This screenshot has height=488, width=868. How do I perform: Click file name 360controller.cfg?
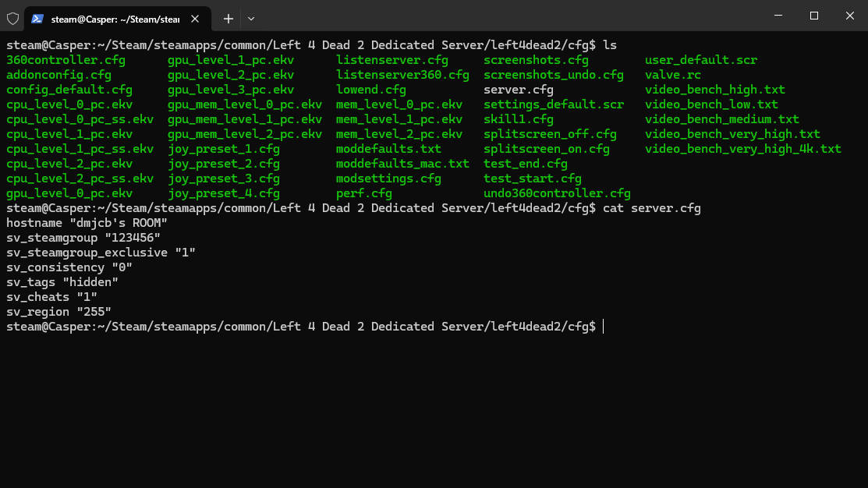66,60
